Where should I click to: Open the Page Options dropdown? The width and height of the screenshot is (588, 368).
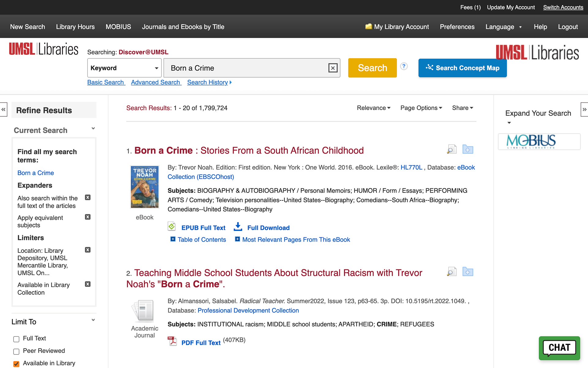(421, 108)
